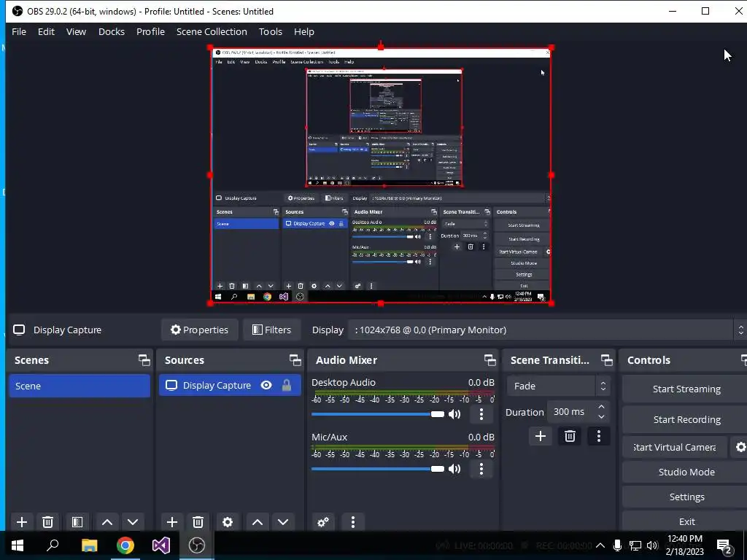Screen dimensions: 747x560
Task: Undock the Scene Transitions panel
Action: 606,360
